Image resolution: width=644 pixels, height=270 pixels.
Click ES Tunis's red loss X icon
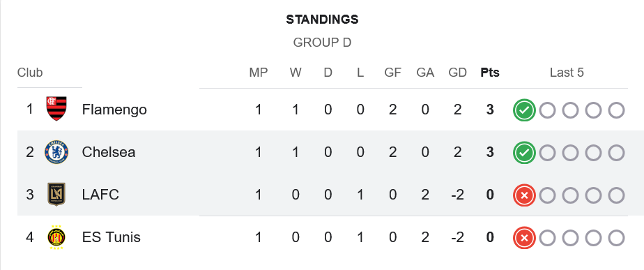pos(524,238)
